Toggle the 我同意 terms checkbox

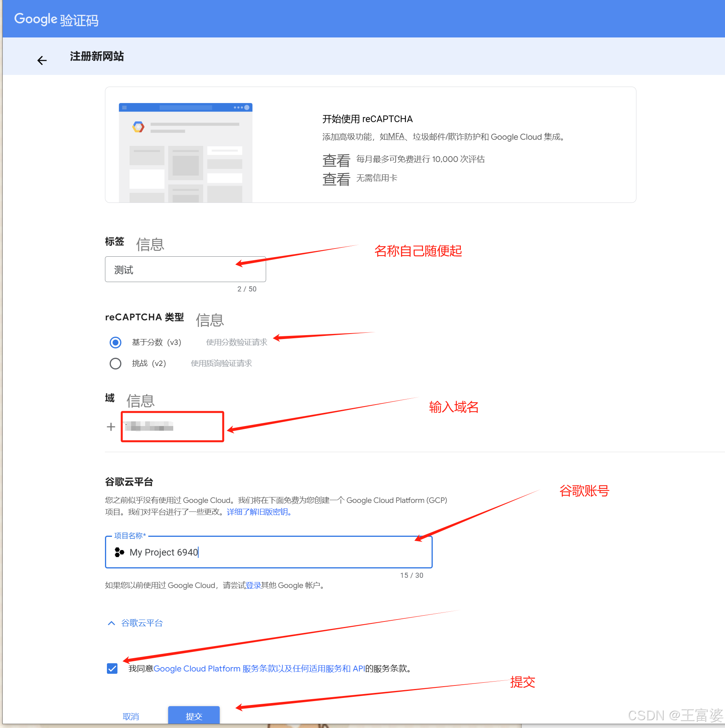coord(112,669)
